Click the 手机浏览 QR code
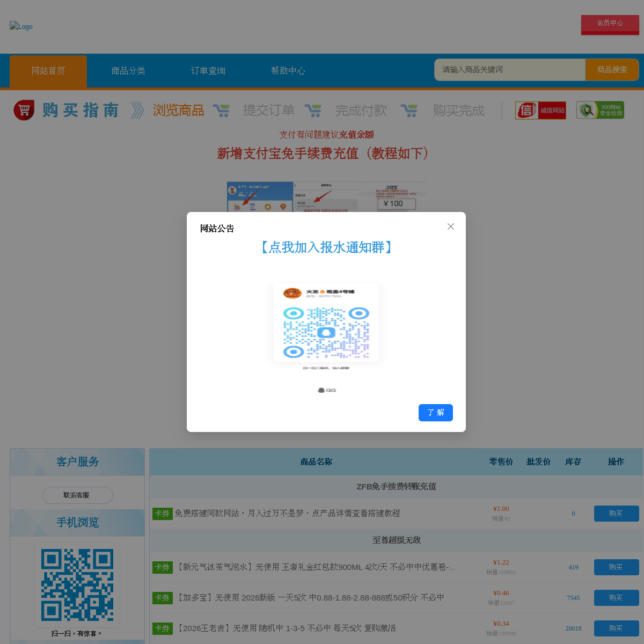Screen dimensions: 644x644 pyautogui.click(x=77, y=585)
